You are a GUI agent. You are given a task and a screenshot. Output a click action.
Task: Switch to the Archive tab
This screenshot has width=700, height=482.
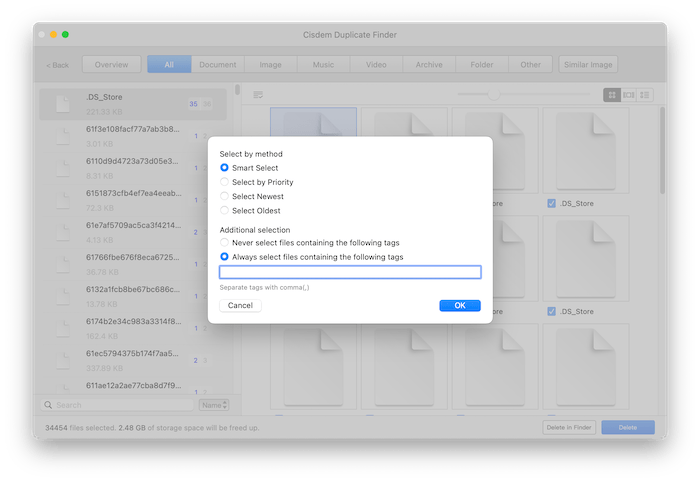pyautogui.click(x=429, y=65)
